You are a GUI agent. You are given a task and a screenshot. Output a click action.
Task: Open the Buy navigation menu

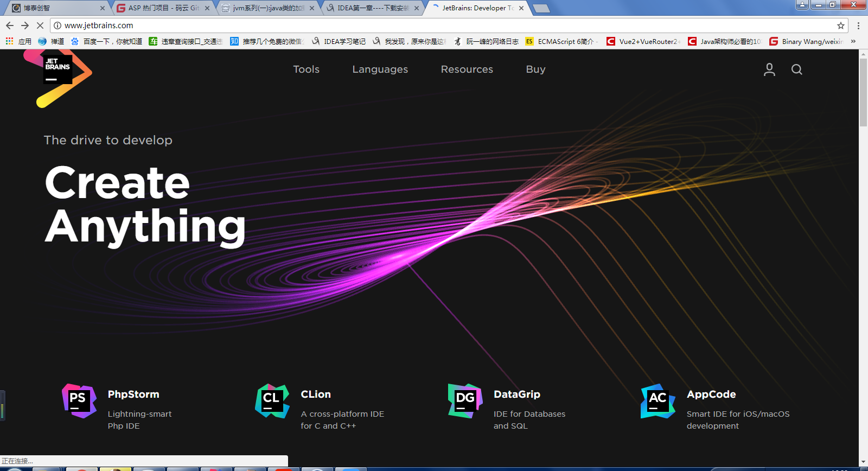[x=536, y=69]
